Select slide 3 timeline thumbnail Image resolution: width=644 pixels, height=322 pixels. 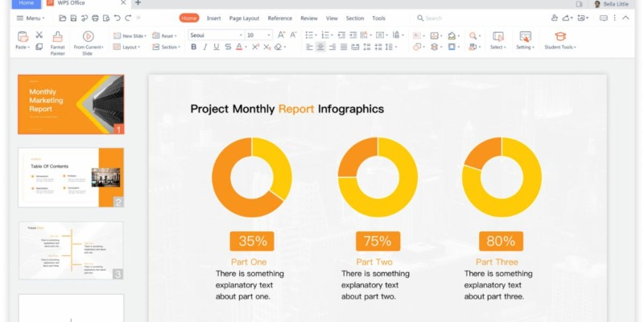coord(71,250)
